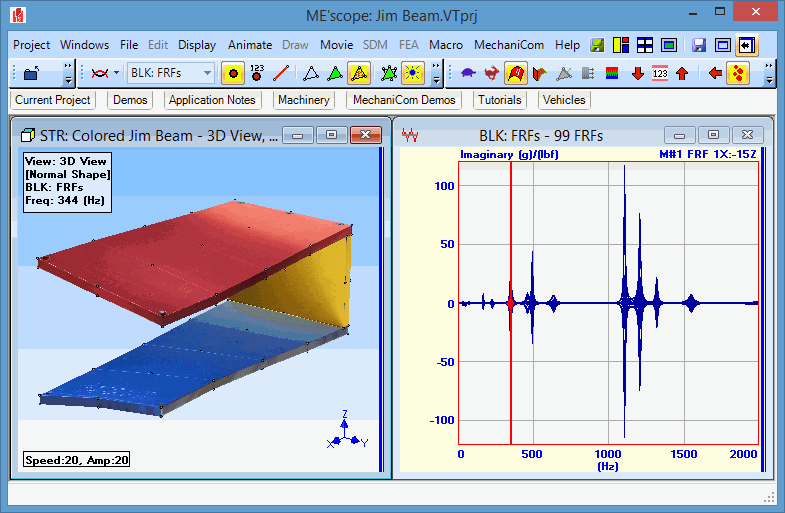The width and height of the screenshot is (785, 513).
Task: Open the Movie menu
Action: click(336, 45)
